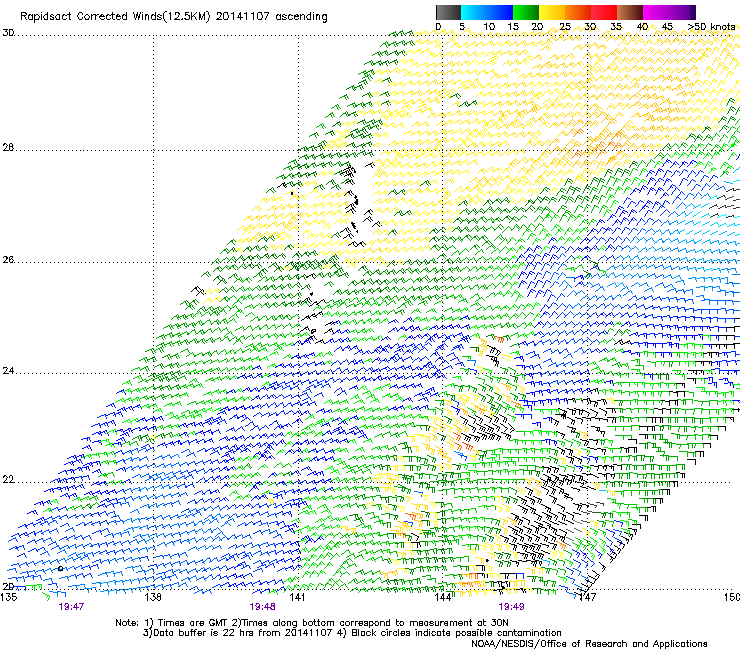The height and width of the screenshot is (650, 740).
Task: Click latitude axis label '26'
Action: click(x=8, y=260)
